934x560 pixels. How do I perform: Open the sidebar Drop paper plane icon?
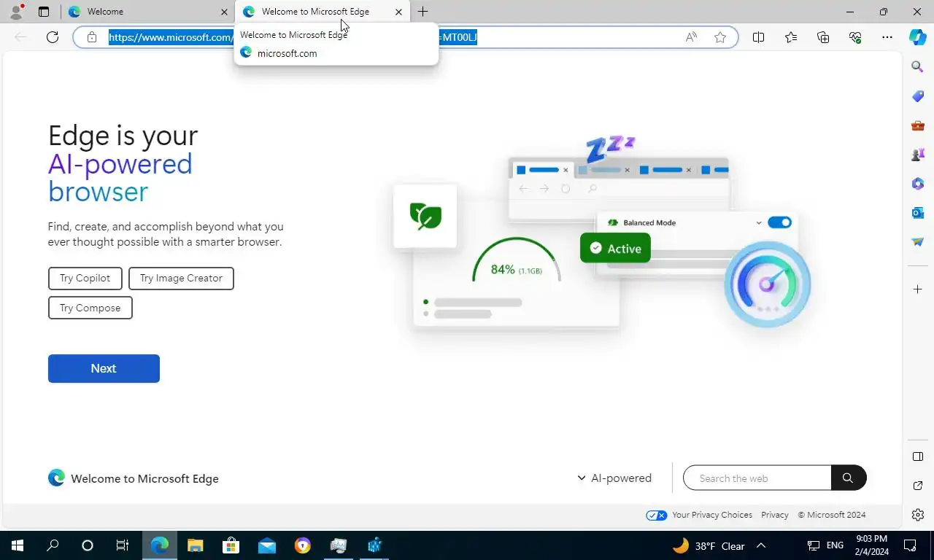coord(918,242)
